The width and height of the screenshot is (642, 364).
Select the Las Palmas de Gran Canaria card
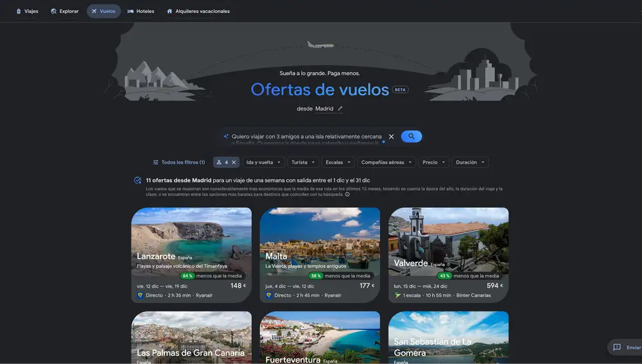pos(191,338)
